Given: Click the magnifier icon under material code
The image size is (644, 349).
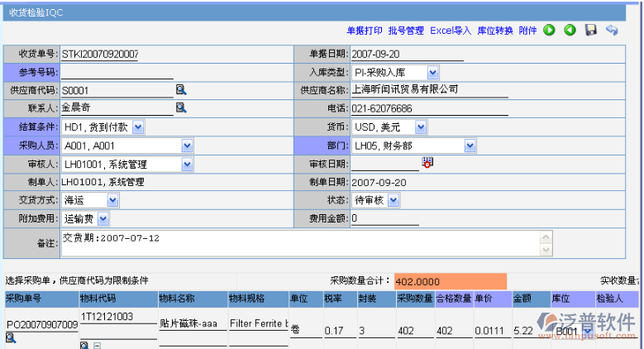Looking at the screenshot, I should [84, 344].
